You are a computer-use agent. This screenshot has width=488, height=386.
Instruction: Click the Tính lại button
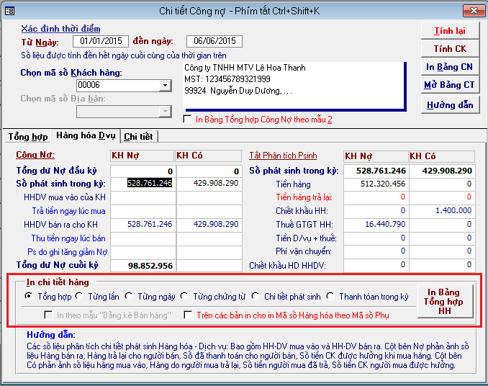(x=450, y=31)
